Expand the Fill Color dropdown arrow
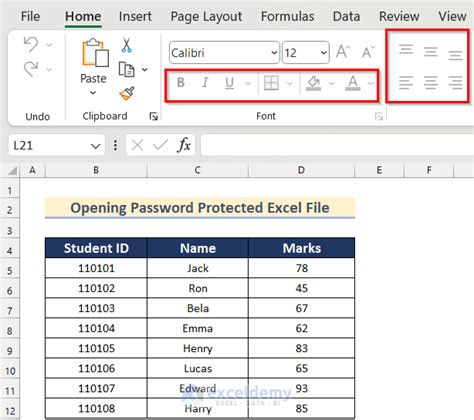This screenshot has height=420, width=474. click(331, 83)
